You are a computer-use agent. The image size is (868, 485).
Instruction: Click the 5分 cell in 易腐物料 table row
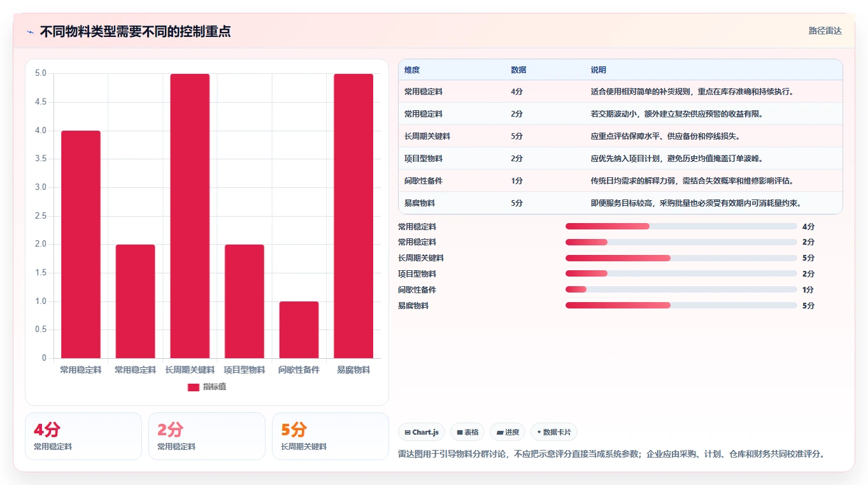(516, 203)
